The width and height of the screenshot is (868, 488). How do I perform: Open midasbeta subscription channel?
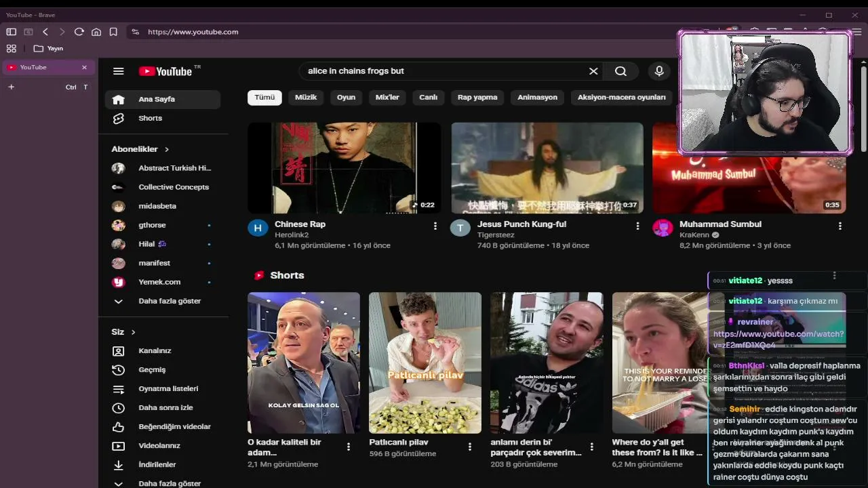(x=163, y=206)
